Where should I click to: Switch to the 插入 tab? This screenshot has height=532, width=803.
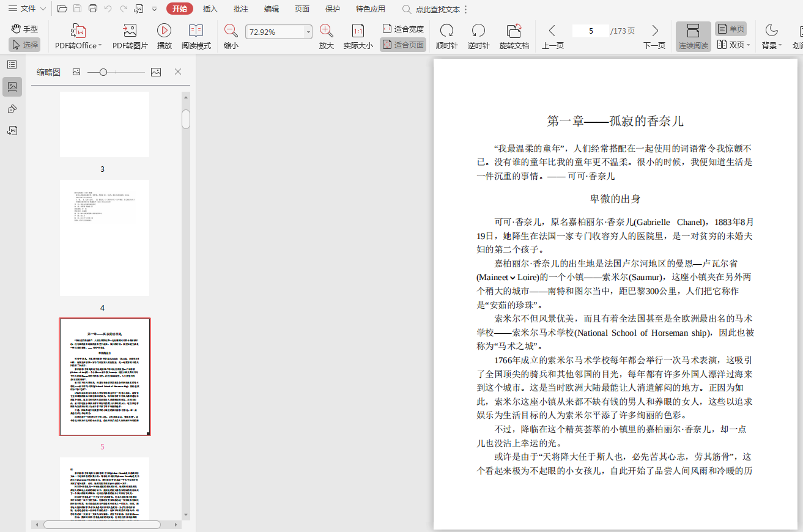(x=210, y=9)
